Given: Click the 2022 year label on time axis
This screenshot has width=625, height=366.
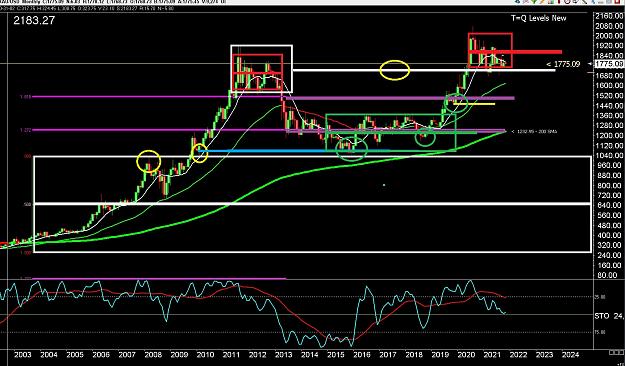Looking at the screenshot, I should (x=518, y=354).
